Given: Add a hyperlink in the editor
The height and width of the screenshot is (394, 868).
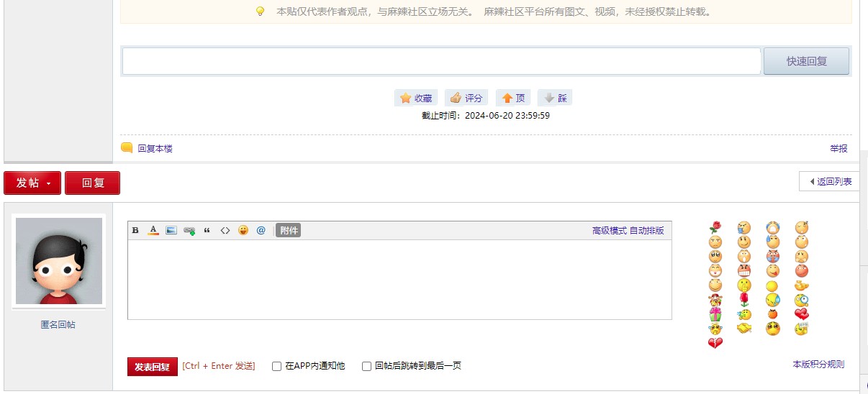Looking at the screenshot, I should click(x=189, y=231).
